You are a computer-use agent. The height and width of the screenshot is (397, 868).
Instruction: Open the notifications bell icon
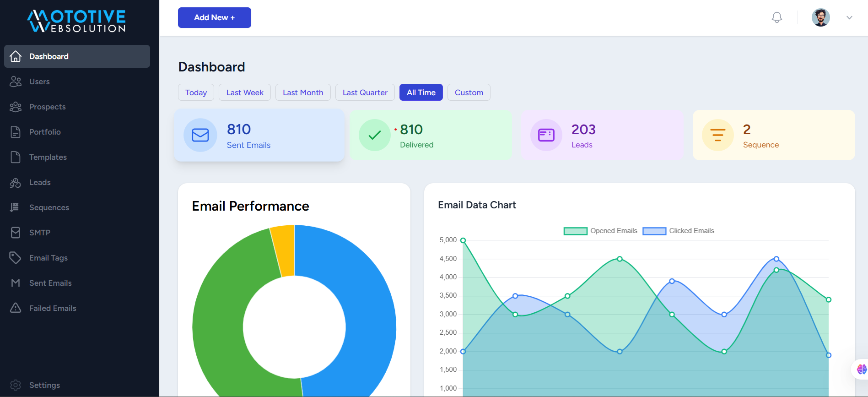point(776,17)
